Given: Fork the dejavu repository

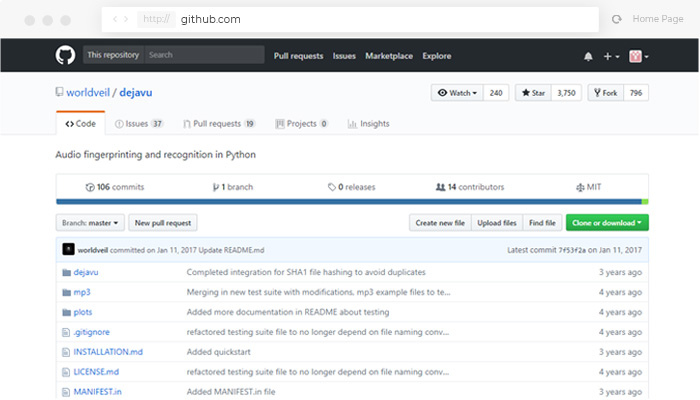Looking at the screenshot, I should (x=605, y=93).
